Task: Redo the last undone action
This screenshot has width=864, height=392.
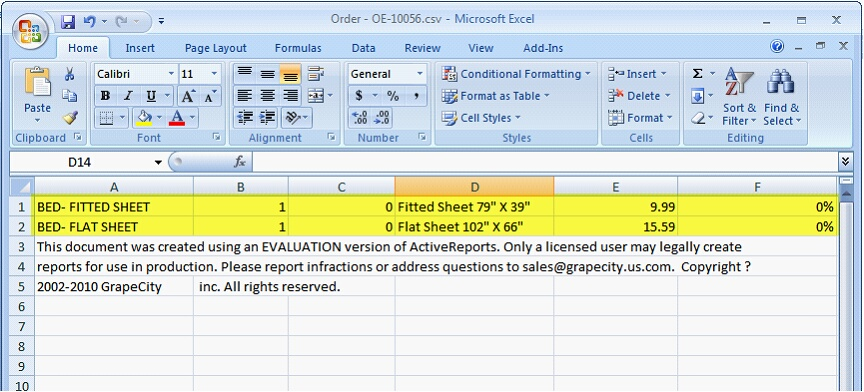Action: 122,22
